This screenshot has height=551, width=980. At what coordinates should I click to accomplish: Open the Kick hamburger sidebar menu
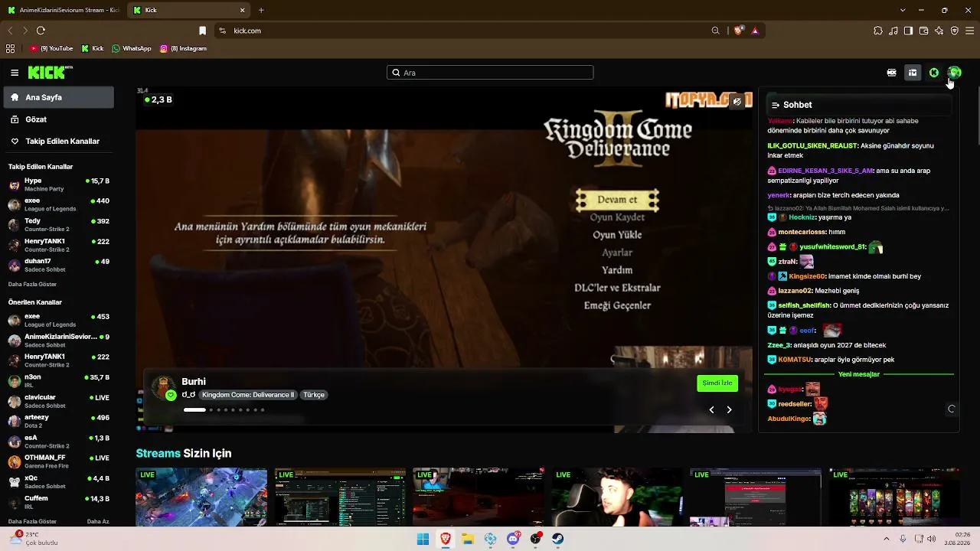point(15,73)
